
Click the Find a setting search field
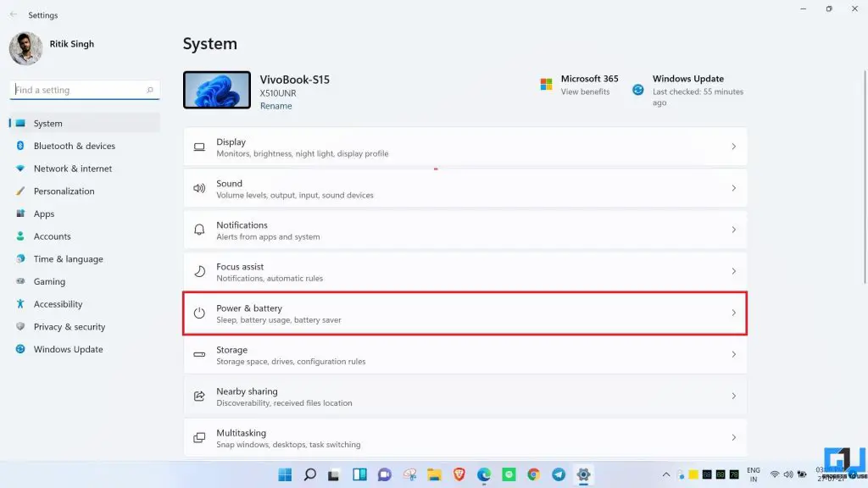81,89
